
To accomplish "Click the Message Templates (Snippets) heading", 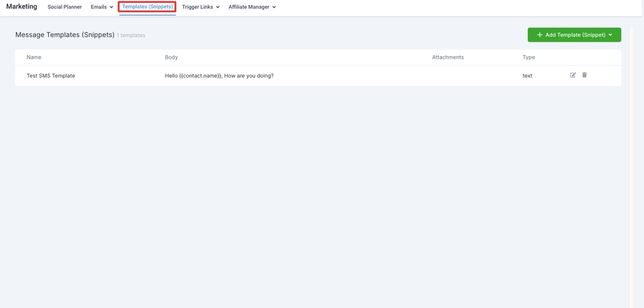I will 64,34.
